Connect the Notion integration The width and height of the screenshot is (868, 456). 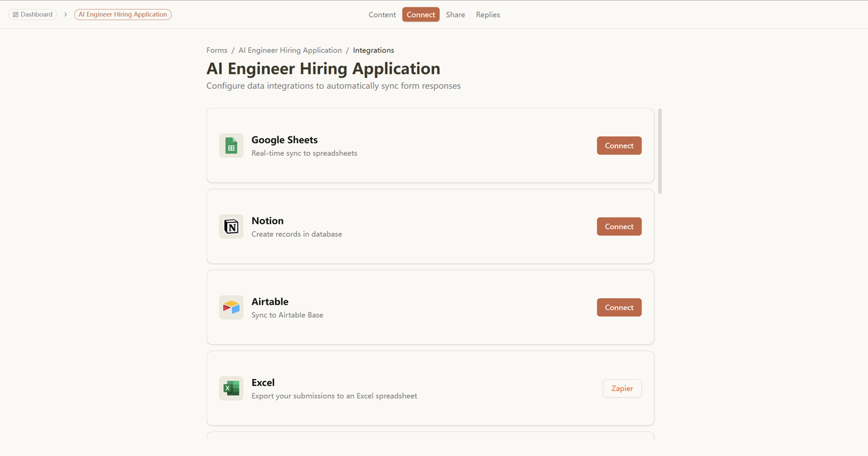click(618, 226)
